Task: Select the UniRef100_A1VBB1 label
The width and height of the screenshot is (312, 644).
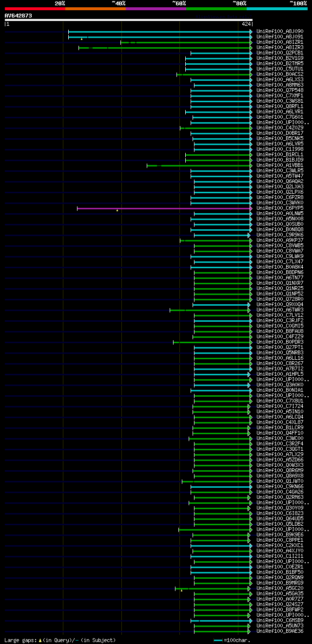Action: (x=280, y=166)
